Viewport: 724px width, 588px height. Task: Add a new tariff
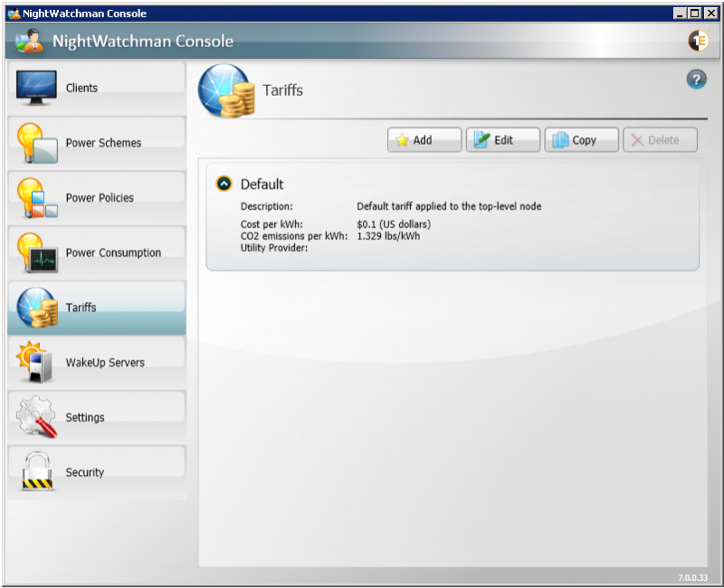[424, 140]
